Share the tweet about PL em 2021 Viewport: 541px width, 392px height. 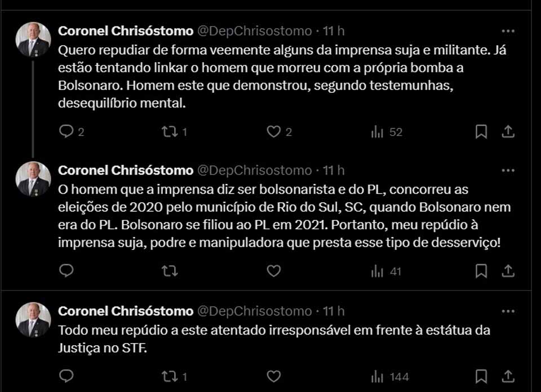pyautogui.click(x=508, y=271)
